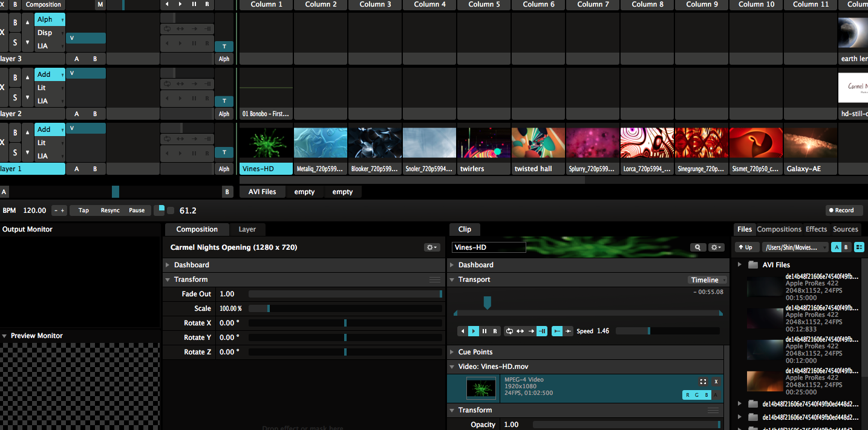This screenshot has width=868, height=430.
Task: Set clip transport to ping-pong bounce mode
Action: click(520, 331)
